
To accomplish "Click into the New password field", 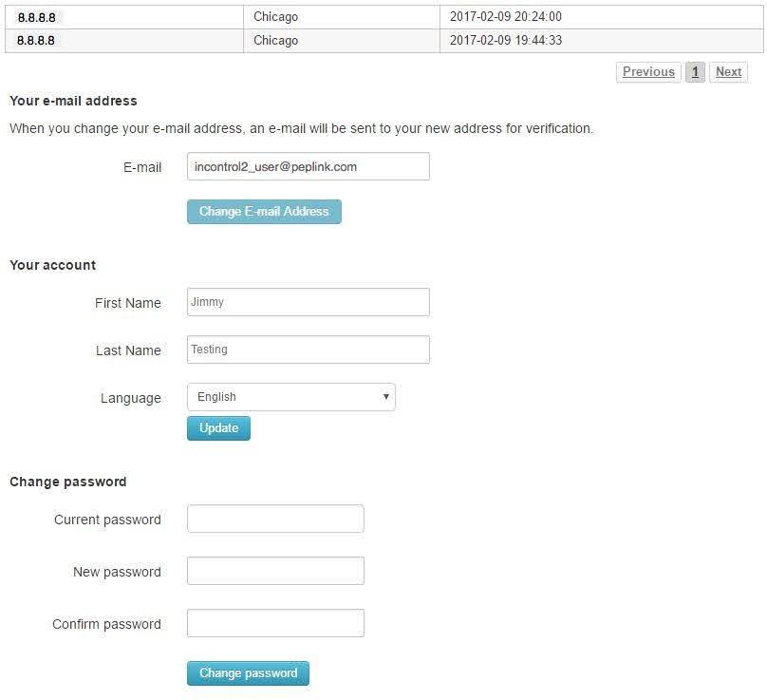I will coord(275,572).
